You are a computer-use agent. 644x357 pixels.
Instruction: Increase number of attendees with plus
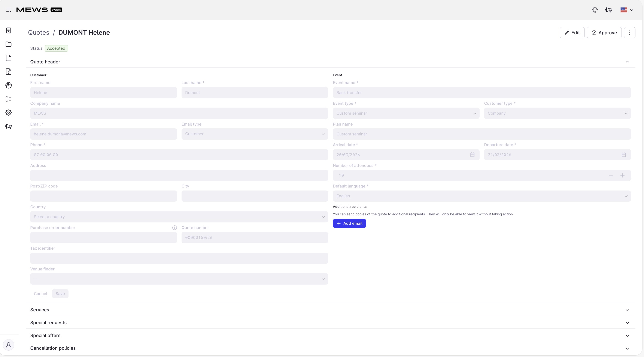(623, 176)
